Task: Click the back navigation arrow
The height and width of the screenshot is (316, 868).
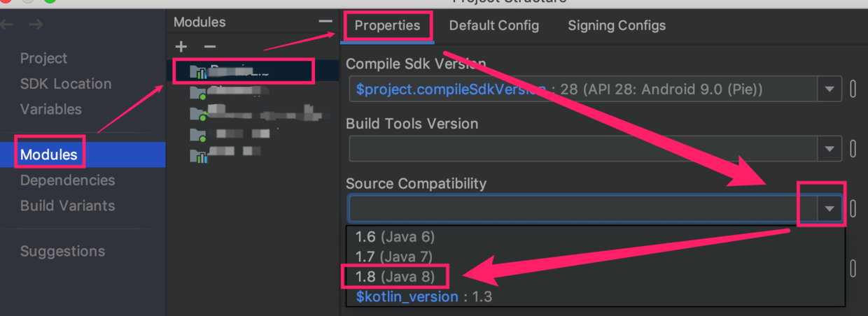Action: [x=8, y=25]
